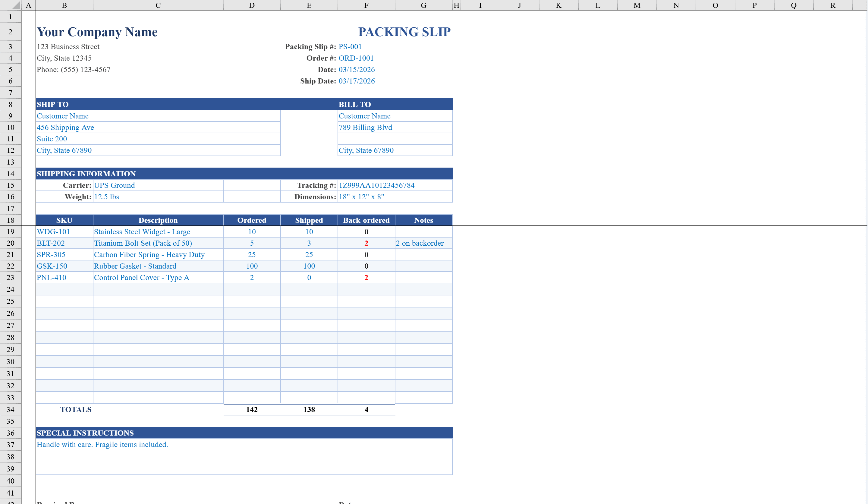This screenshot has height=504, width=868.
Task: Select the Ordered column header cell
Action: click(252, 220)
